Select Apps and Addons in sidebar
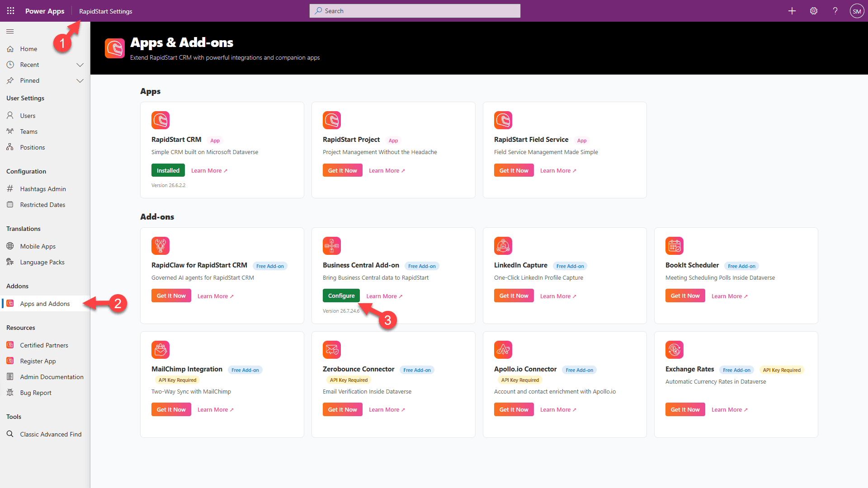868x488 pixels. (x=45, y=304)
